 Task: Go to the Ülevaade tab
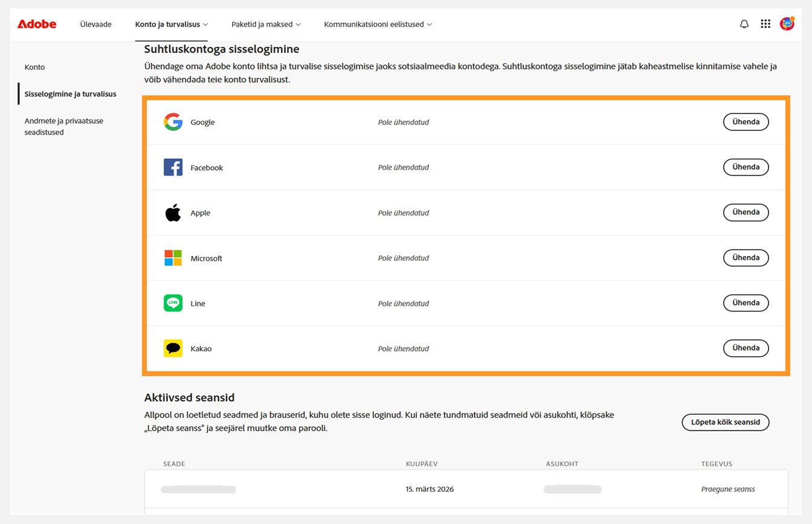tap(95, 24)
